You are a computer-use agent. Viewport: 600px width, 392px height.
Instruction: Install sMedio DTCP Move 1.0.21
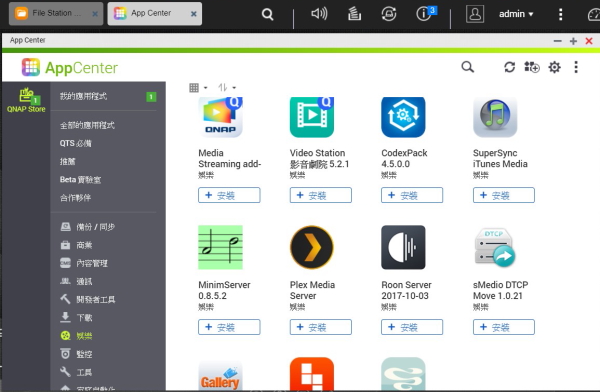(504, 327)
